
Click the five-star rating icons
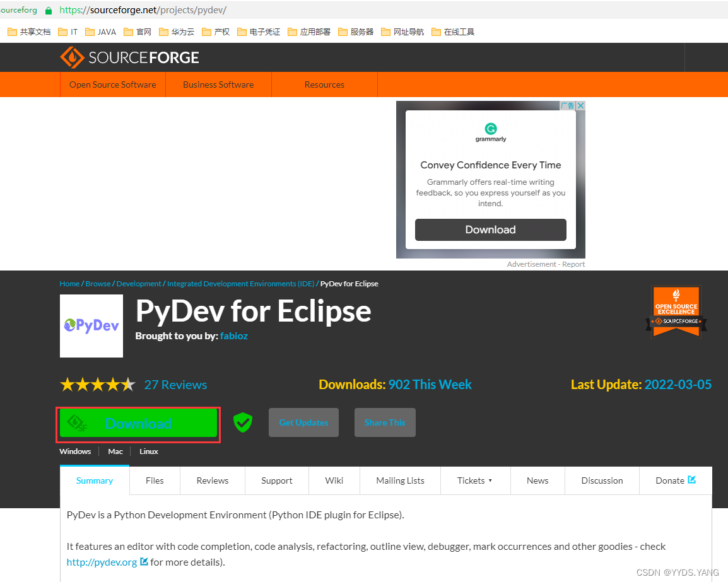tap(98, 385)
